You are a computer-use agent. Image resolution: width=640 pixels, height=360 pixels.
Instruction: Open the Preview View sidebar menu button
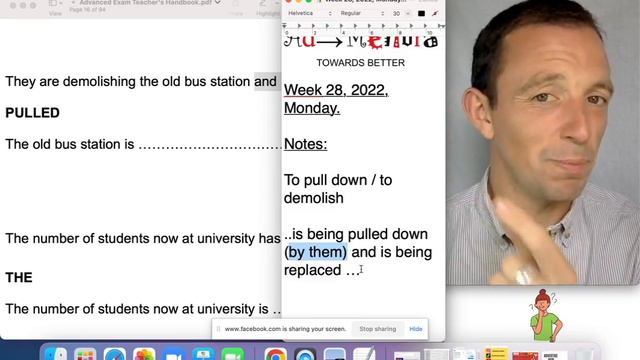(x=55, y=3)
